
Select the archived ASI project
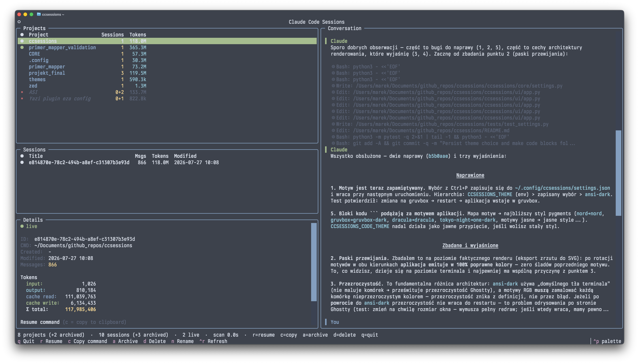point(167,92)
